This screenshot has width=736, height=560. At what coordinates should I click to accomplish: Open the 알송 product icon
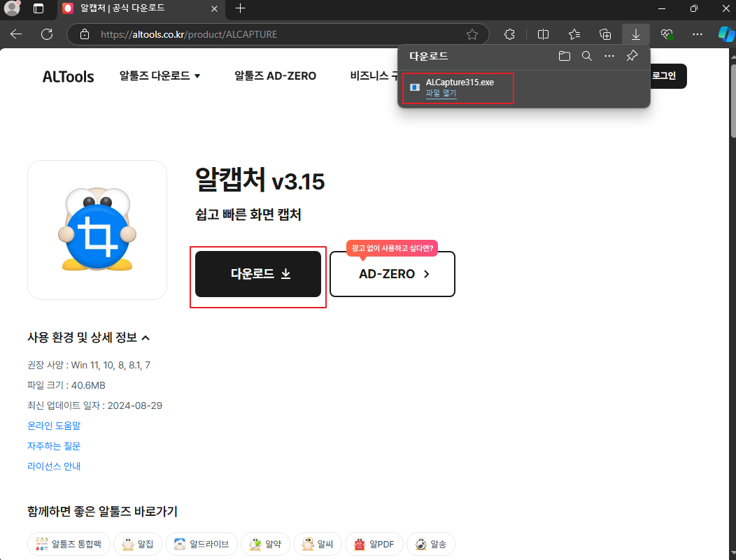point(419,544)
